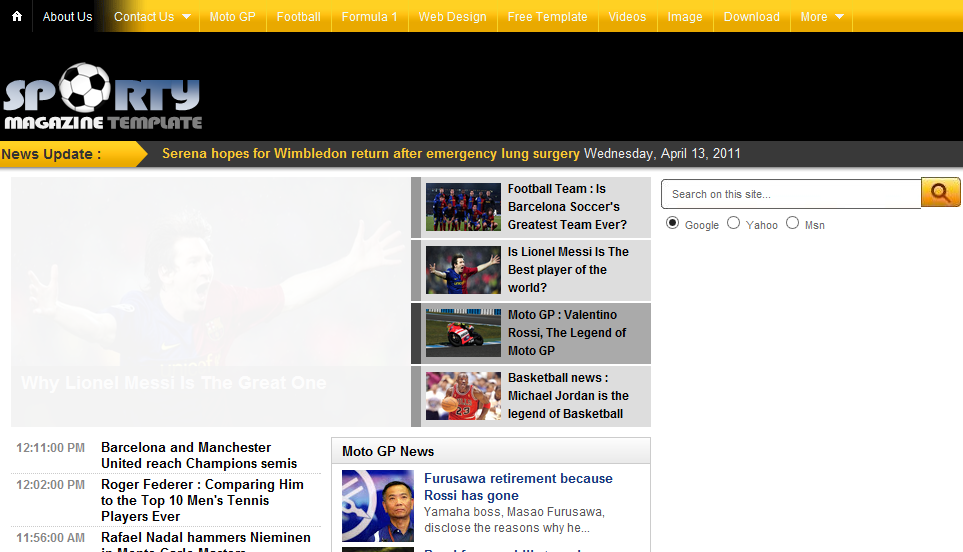The height and width of the screenshot is (552, 963).
Task: Open 'Why Lionel Messi Is The Great One' headline
Action: (x=174, y=383)
